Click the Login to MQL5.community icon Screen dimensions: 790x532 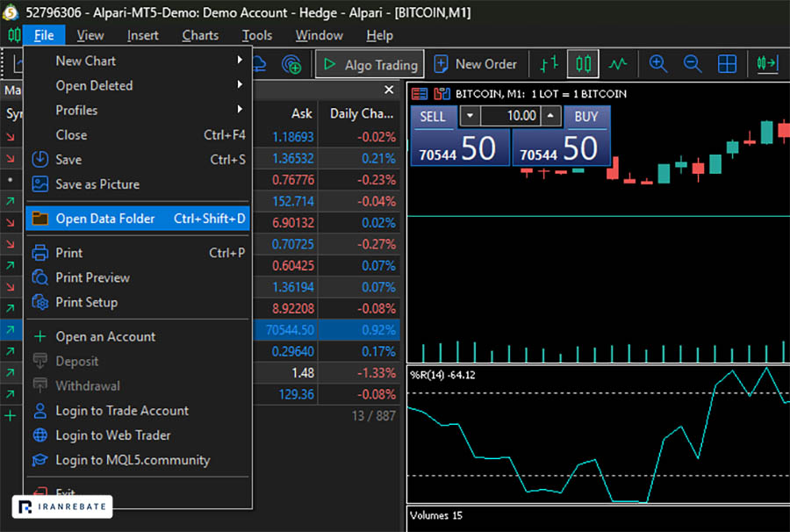tap(39, 460)
